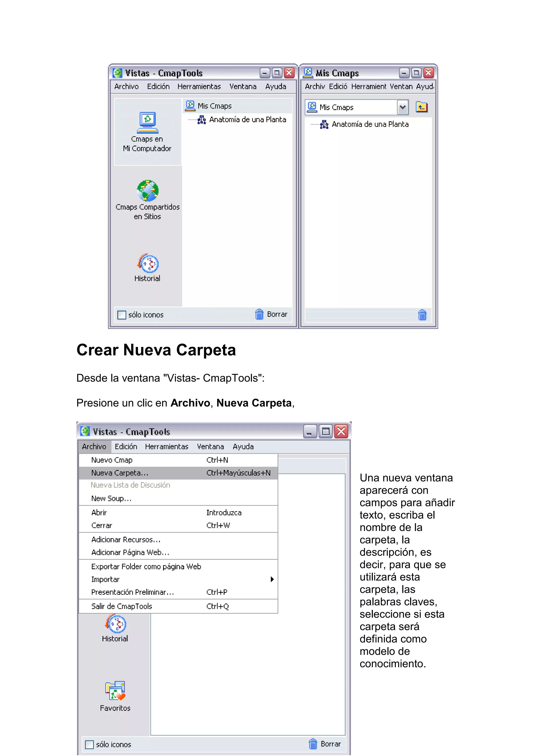This screenshot has width=534, height=756.
Task: Maximize the Mis Cmaps window
Action: 416,73
